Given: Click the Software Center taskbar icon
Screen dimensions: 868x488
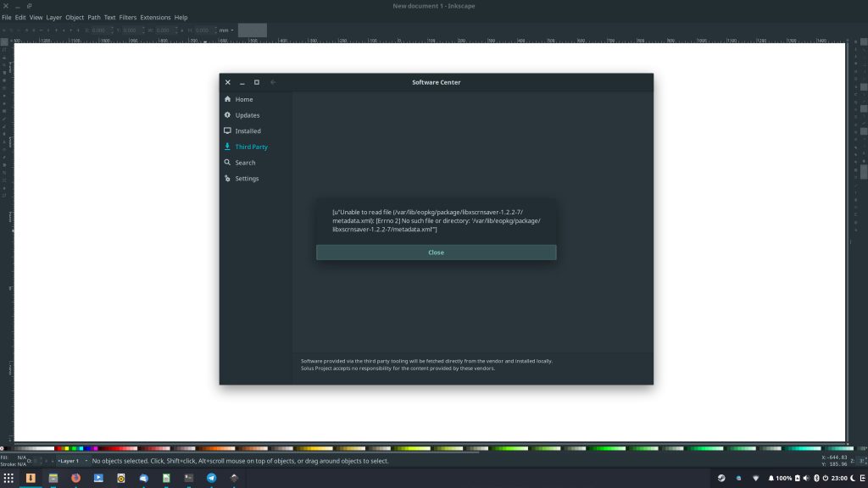Looking at the screenshot, I should click(31, 478).
